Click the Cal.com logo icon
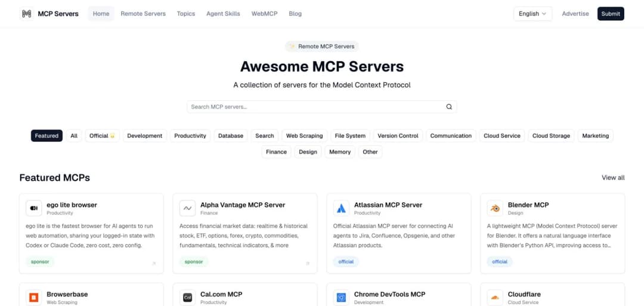644x306 pixels. pyautogui.click(x=187, y=298)
